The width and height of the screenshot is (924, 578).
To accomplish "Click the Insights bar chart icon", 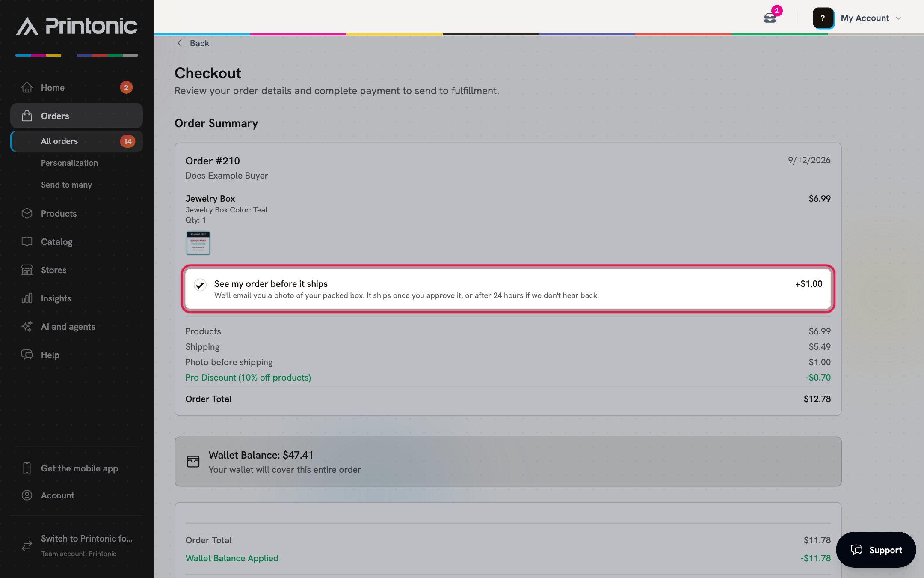I will [27, 298].
